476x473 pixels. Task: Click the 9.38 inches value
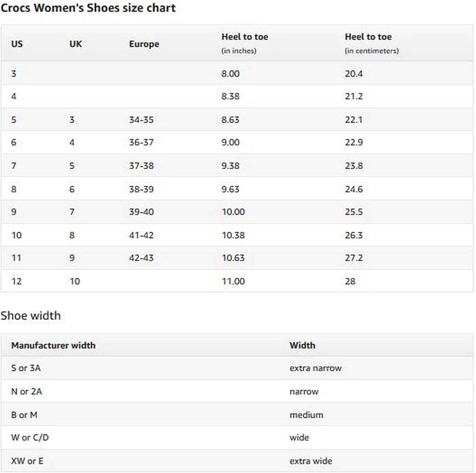(x=230, y=166)
